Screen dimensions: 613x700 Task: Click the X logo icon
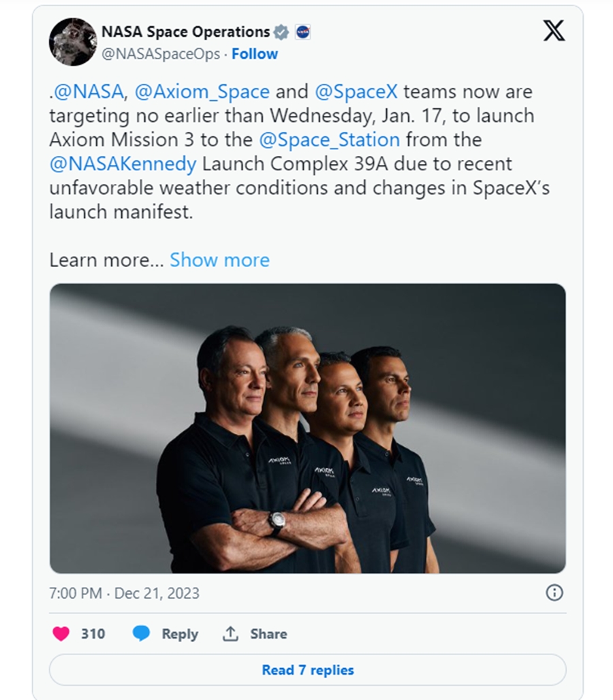coord(553,31)
